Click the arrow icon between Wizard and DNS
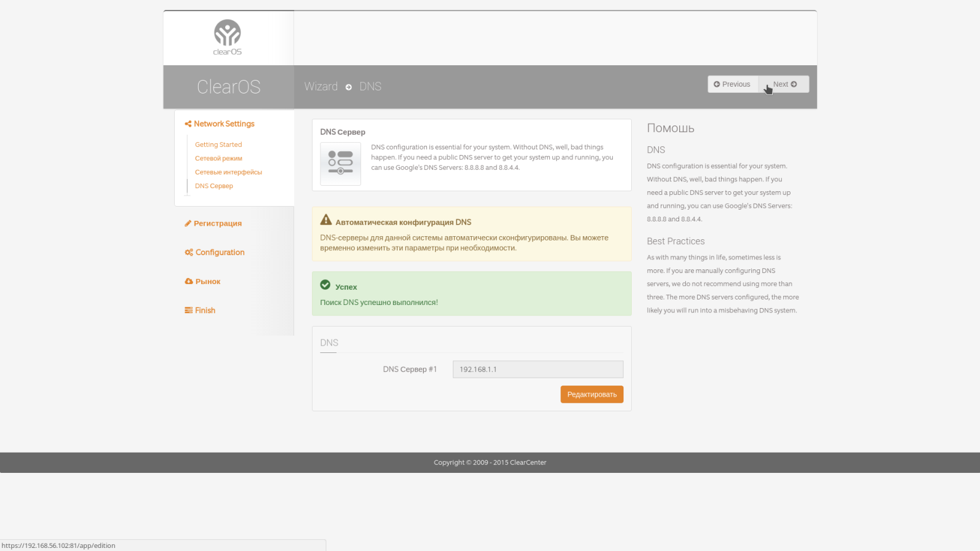The image size is (980, 551). 349,87
